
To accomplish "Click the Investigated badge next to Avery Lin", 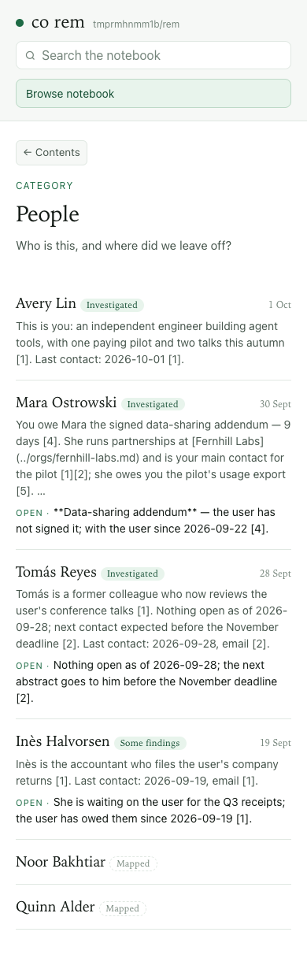I will click(x=113, y=305).
